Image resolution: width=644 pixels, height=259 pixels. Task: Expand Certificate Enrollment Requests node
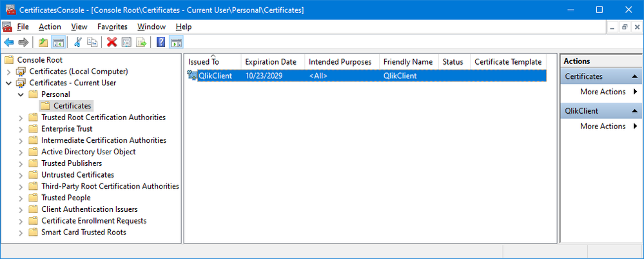click(x=21, y=221)
